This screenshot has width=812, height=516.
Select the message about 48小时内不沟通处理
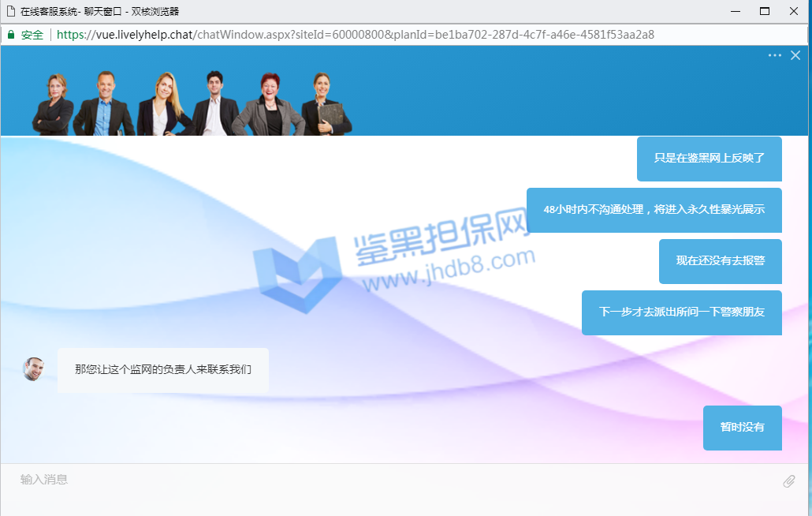(x=654, y=210)
